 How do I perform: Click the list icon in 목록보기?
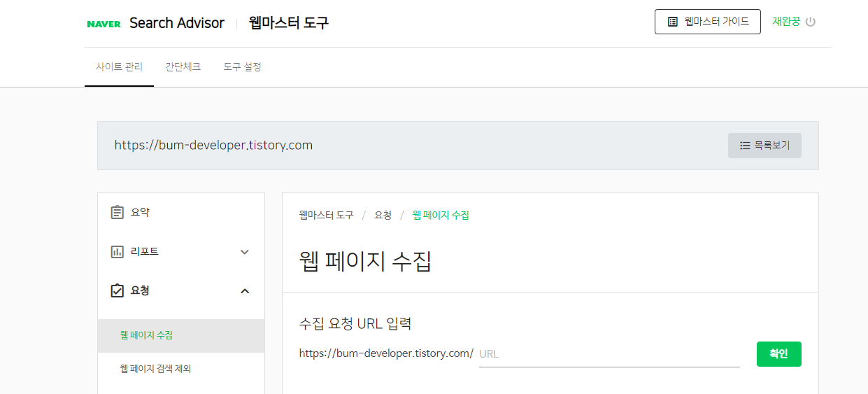[745, 146]
